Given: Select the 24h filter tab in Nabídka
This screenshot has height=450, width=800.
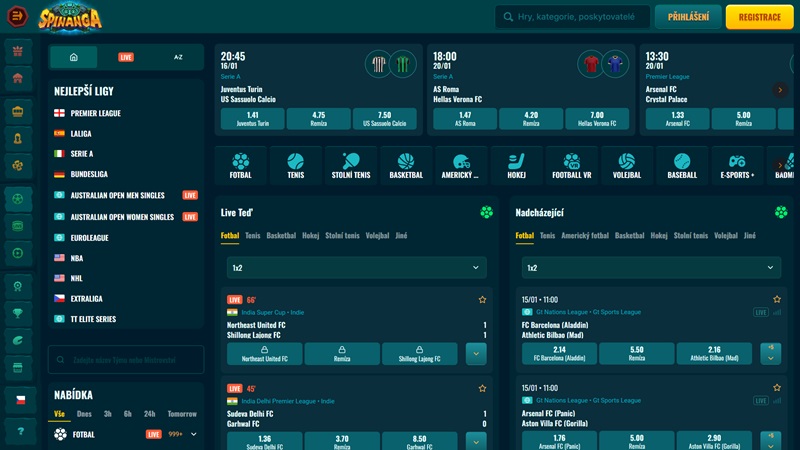Looking at the screenshot, I should click(149, 414).
